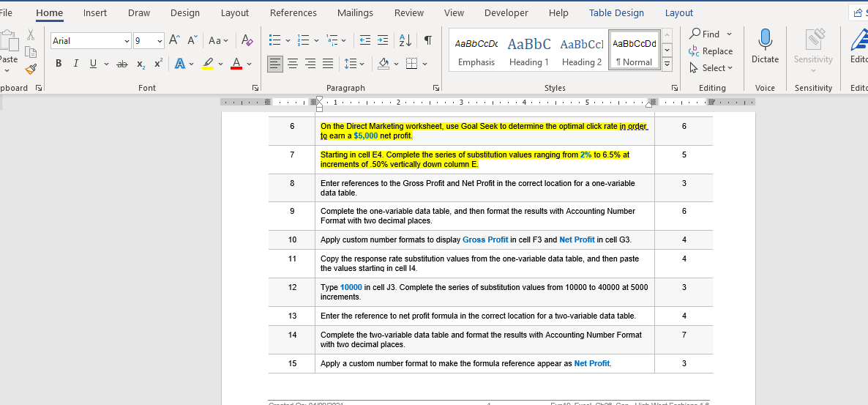
Task: Open Paragraph dialog launcher
Action: coord(436,88)
